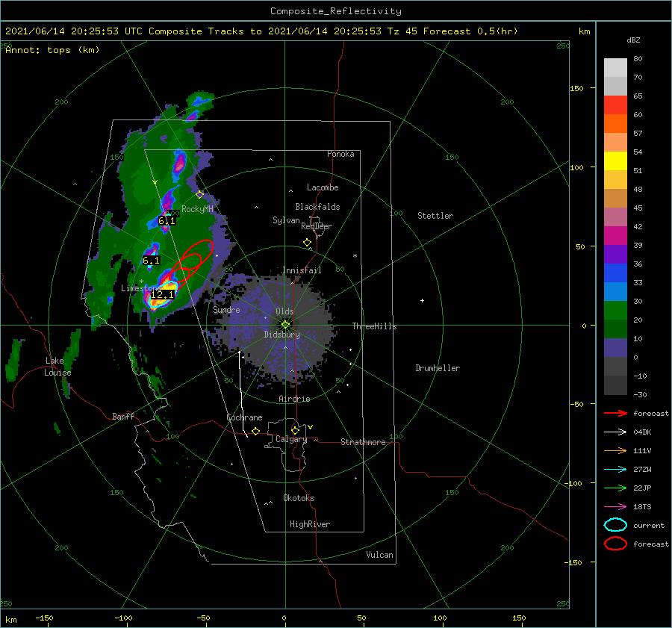Click the red dBZ color swatch
Viewport: 672px width, 628px height.
pos(615,105)
